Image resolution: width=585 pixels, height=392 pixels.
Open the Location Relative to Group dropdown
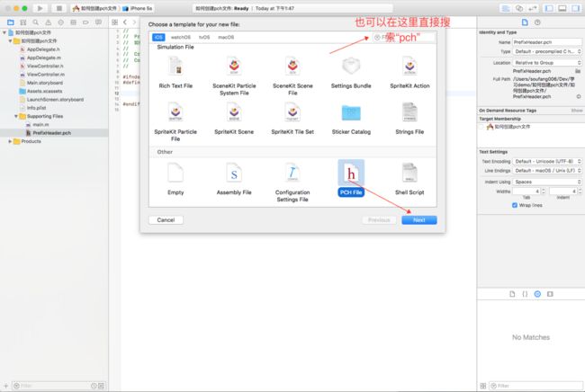547,63
